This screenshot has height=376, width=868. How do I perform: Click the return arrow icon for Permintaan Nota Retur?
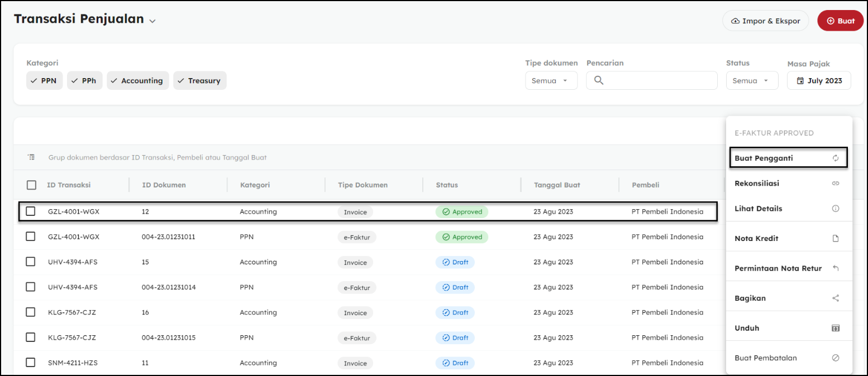pyautogui.click(x=836, y=268)
